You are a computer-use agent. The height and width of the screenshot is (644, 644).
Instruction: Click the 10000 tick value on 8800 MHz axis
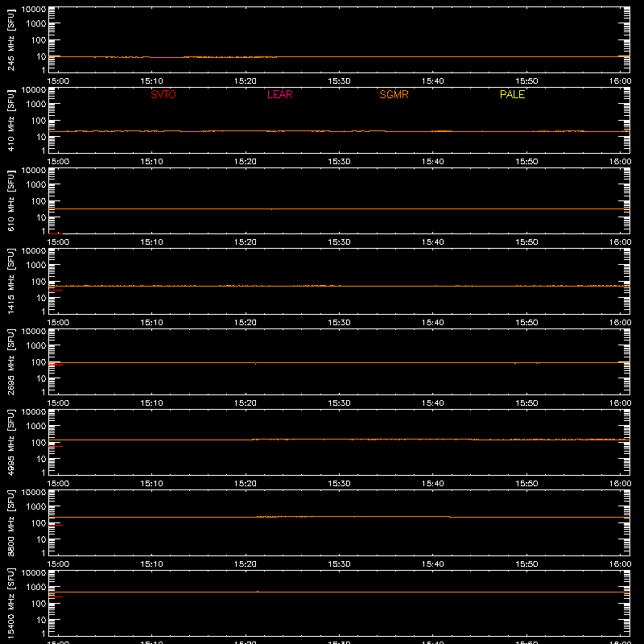coord(34,493)
